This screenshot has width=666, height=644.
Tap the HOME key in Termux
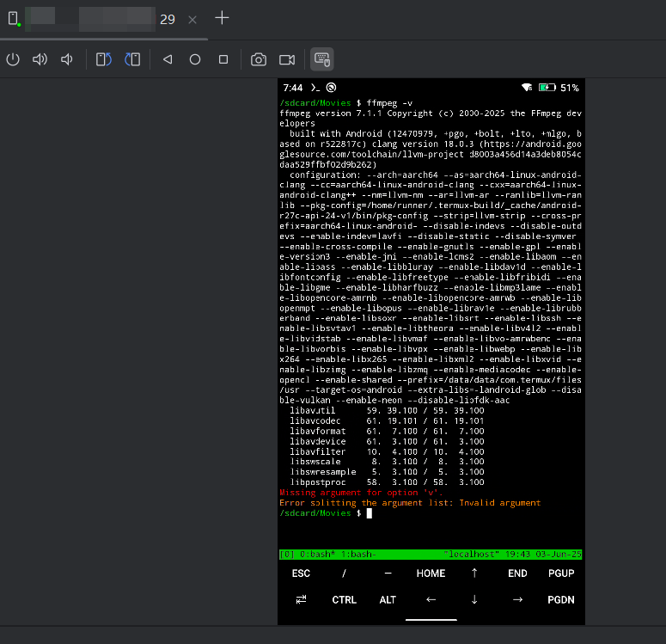[431, 573]
